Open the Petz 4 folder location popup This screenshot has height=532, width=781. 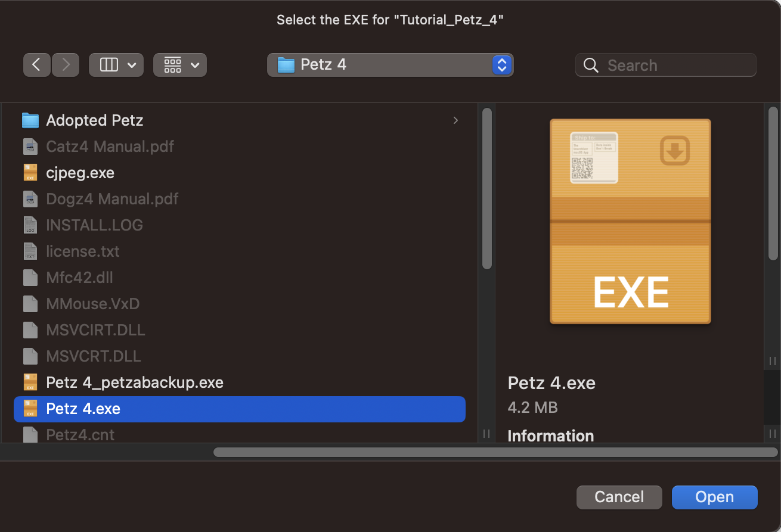(x=390, y=65)
